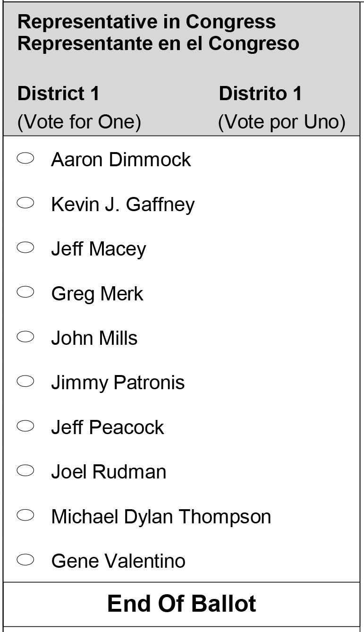The image size is (364, 632).
Task: Click the "(Vote por Uno)" instruction
Action: point(281,122)
